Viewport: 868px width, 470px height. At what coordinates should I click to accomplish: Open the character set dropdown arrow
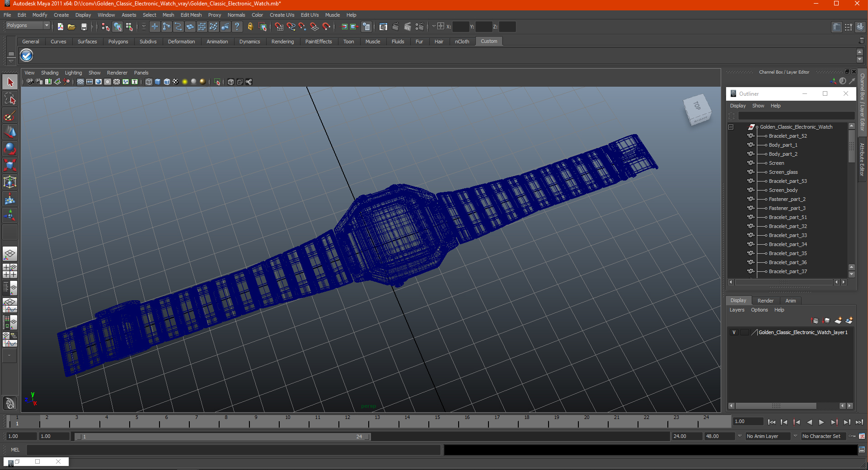pyautogui.click(x=796, y=436)
